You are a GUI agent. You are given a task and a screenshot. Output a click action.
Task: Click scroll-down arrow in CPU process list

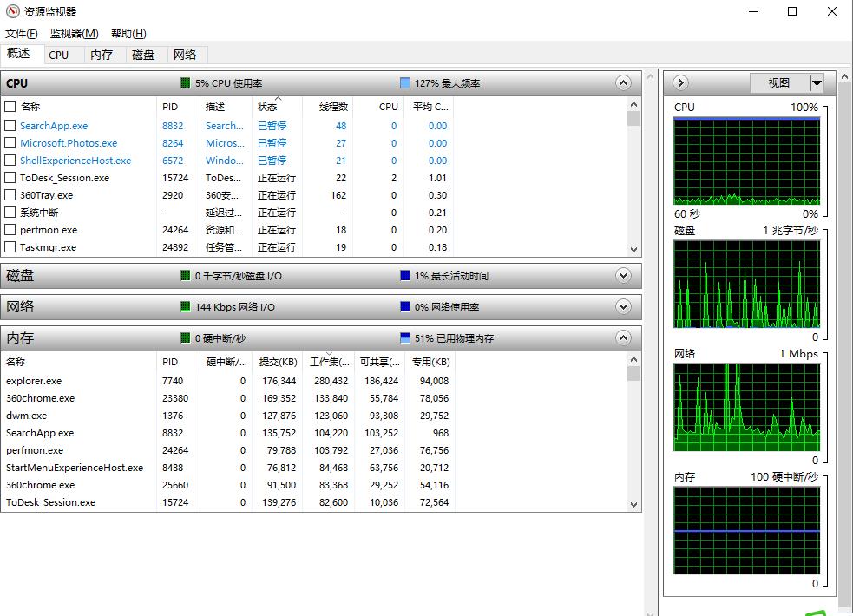pos(633,250)
